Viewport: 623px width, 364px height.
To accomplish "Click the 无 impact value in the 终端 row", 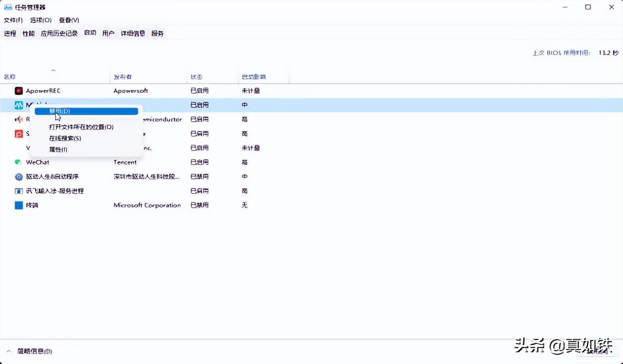I will click(x=244, y=205).
